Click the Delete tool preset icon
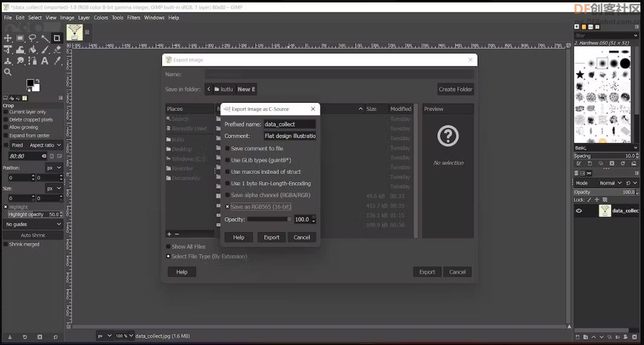Viewport: 644px width, 345px height. 40,337
